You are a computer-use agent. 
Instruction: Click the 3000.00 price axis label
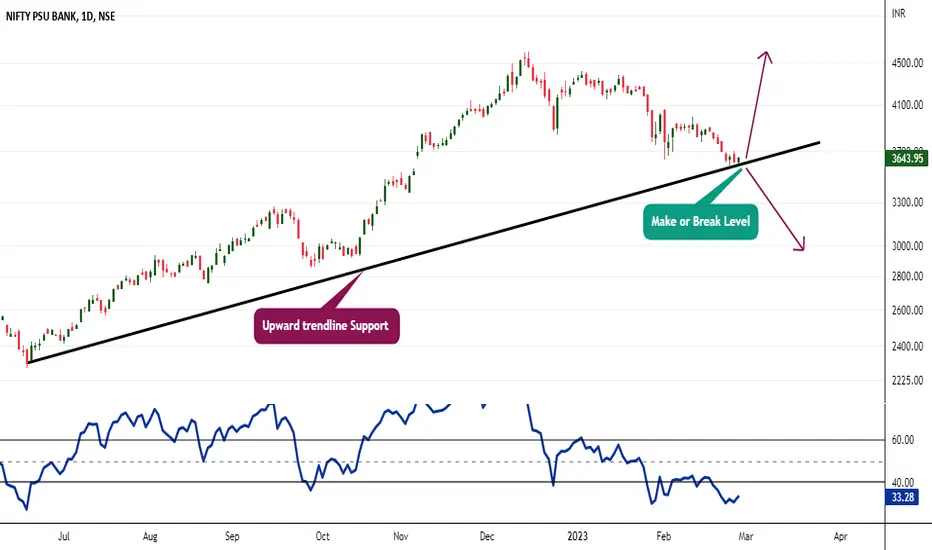[907, 246]
